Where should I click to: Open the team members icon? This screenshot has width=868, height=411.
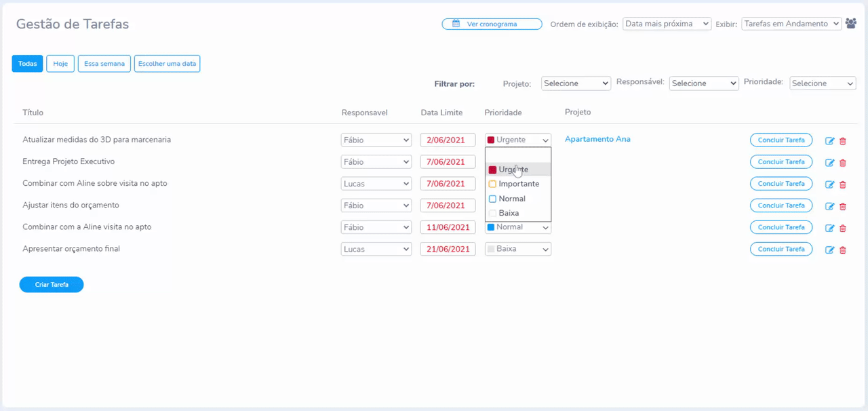852,24
